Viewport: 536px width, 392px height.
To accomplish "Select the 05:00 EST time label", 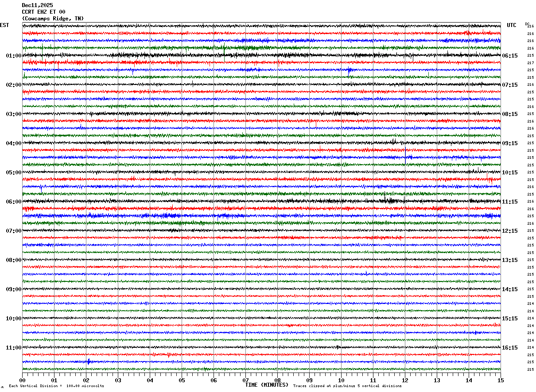I will [14, 173].
